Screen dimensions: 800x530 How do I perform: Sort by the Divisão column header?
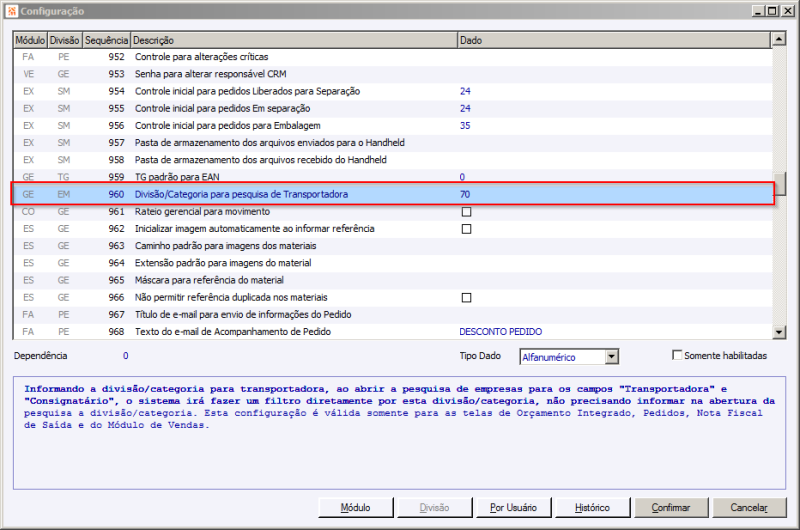(x=65, y=40)
